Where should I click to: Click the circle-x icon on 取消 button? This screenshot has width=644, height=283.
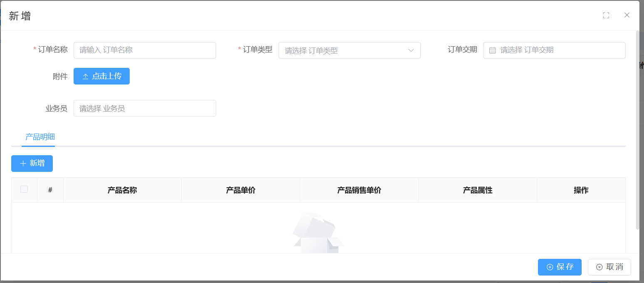(x=599, y=267)
